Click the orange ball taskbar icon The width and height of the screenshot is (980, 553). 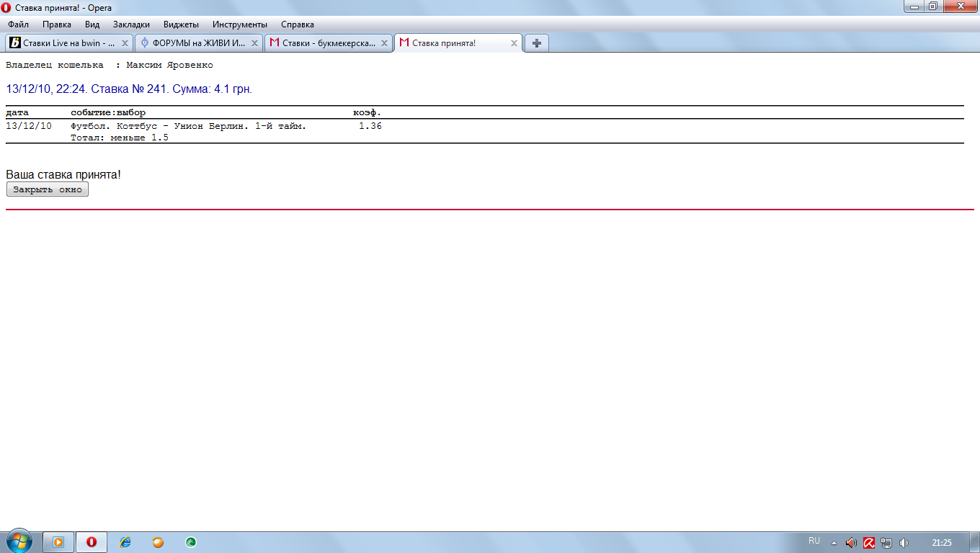[158, 542]
